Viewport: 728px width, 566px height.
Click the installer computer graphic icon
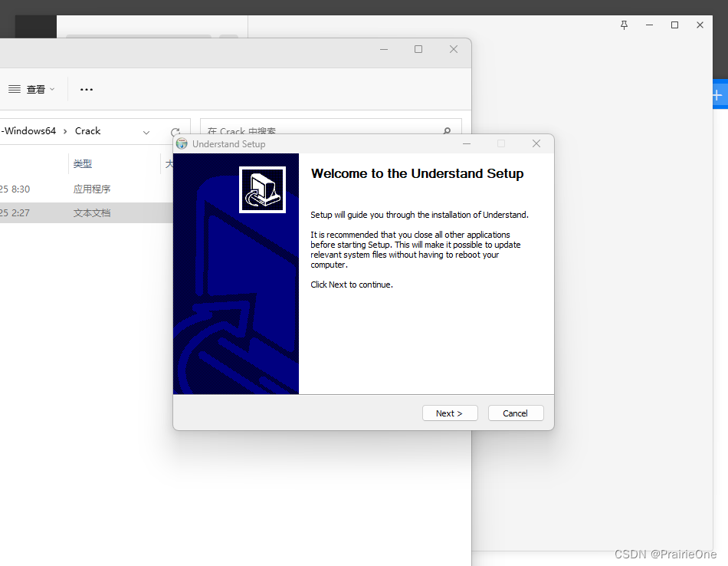(x=262, y=189)
